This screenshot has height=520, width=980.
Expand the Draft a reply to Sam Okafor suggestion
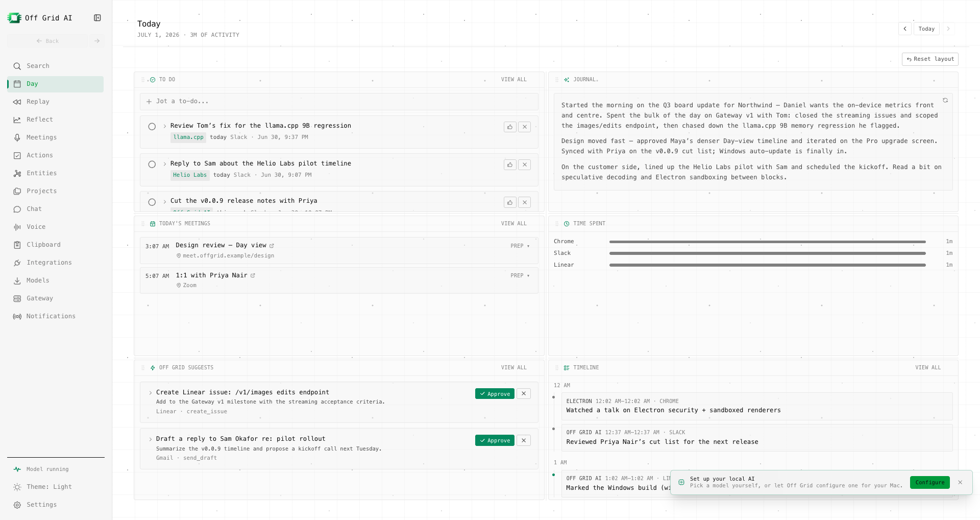point(151,439)
